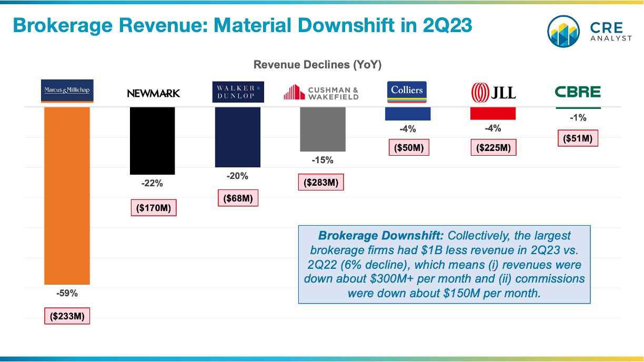
Task: Click the -22% percentage label
Action: pos(152,184)
